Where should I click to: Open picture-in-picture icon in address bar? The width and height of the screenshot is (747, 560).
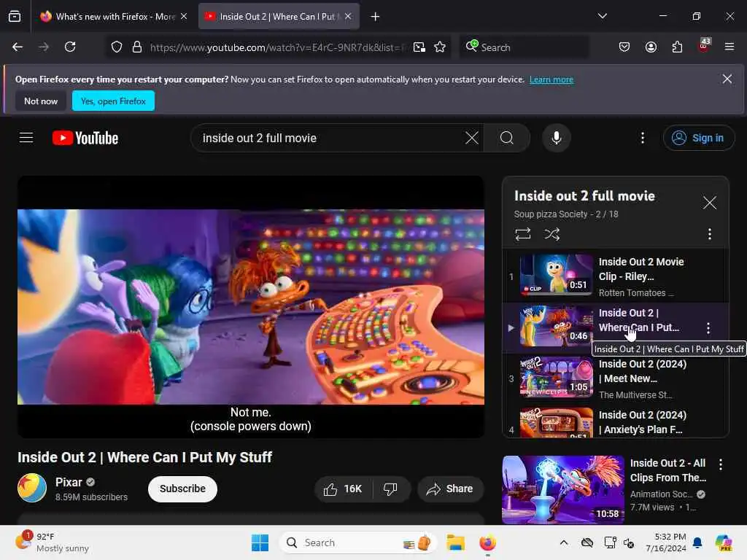[419, 47]
